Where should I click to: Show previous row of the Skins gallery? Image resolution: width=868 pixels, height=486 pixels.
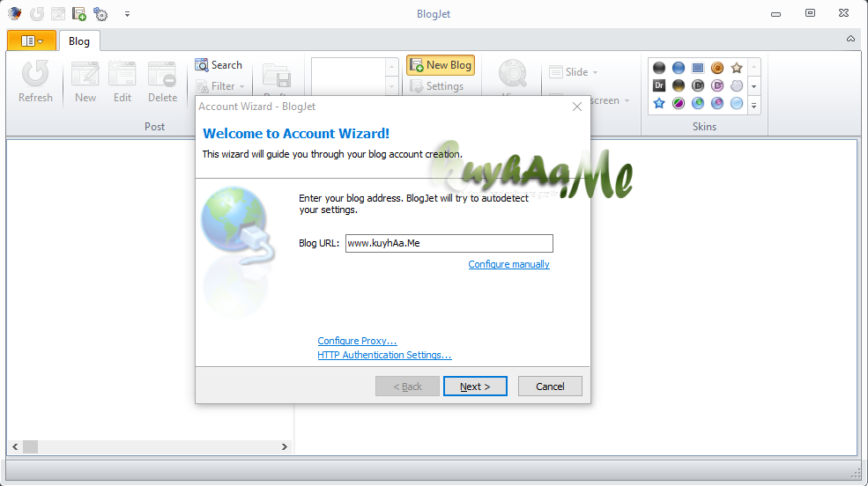pyautogui.click(x=753, y=68)
